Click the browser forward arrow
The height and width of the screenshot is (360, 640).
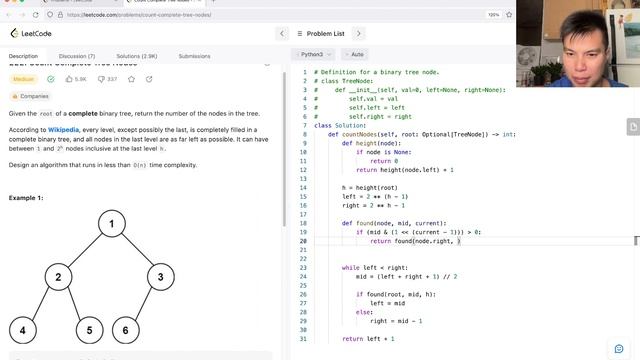tap(22, 15)
